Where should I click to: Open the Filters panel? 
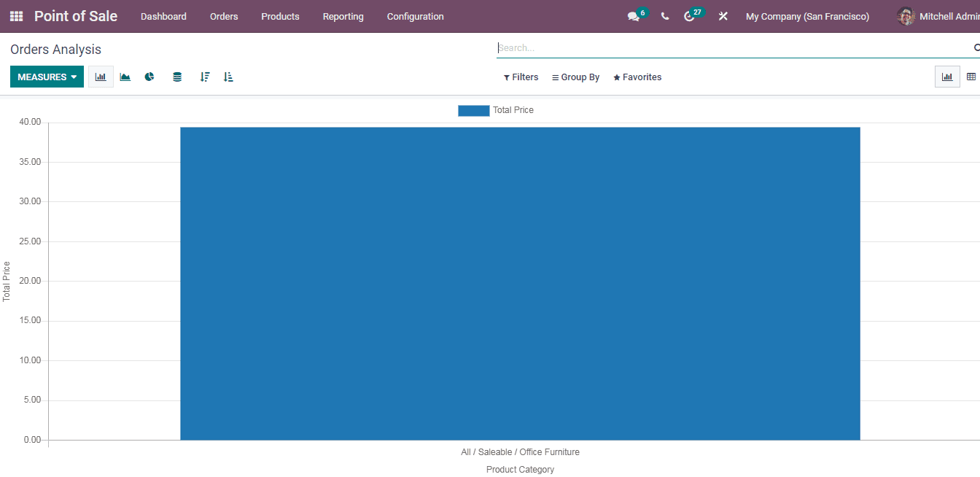521,77
